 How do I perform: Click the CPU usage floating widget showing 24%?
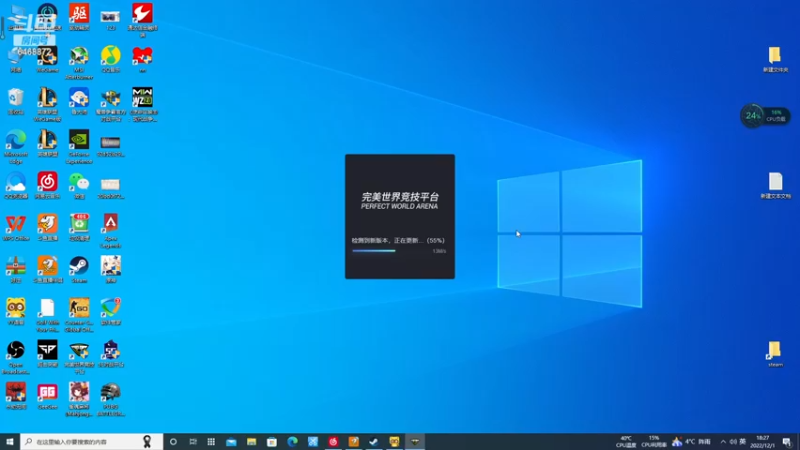click(x=765, y=116)
